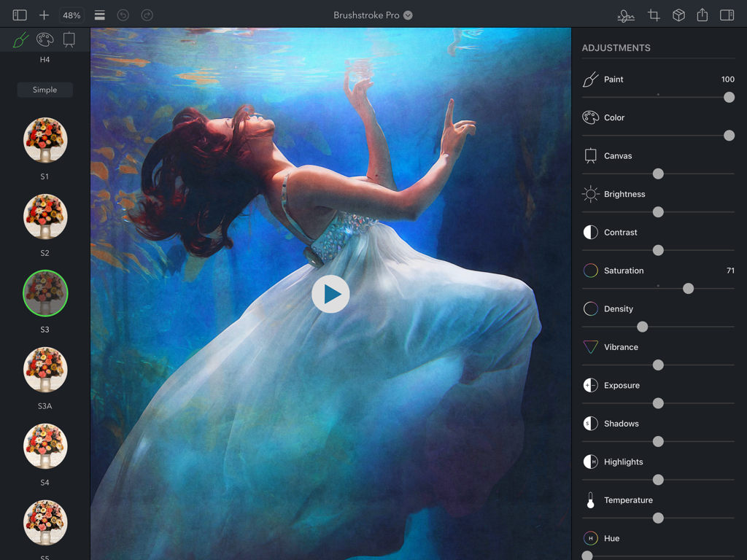Toggle the sidebar panel visibility

(x=18, y=15)
